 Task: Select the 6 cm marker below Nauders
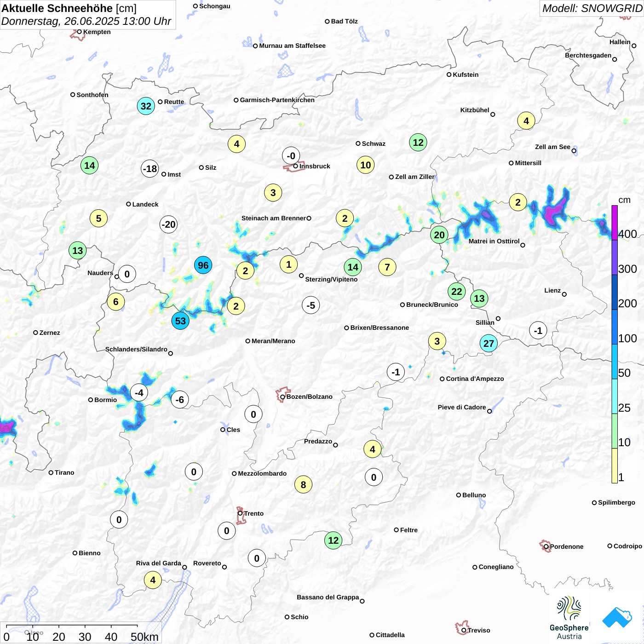(116, 302)
